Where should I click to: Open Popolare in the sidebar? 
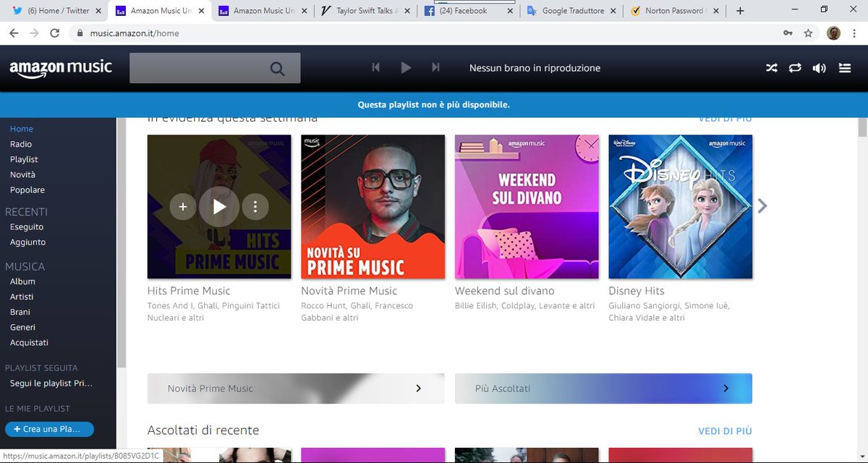pos(27,190)
